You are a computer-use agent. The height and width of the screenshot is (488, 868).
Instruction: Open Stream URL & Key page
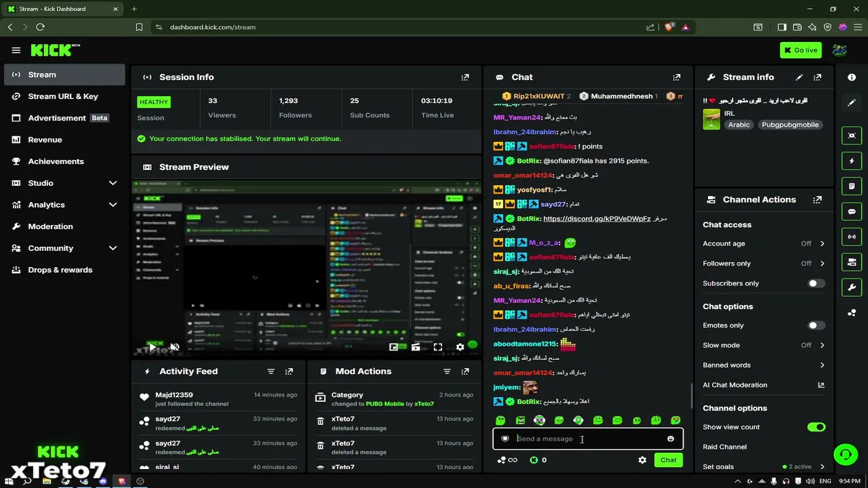tap(64, 96)
